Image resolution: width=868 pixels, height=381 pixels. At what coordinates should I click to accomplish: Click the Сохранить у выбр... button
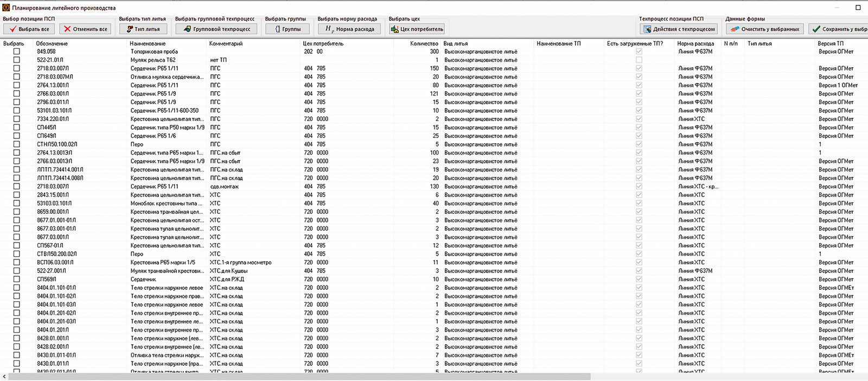(x=838, y=29)
